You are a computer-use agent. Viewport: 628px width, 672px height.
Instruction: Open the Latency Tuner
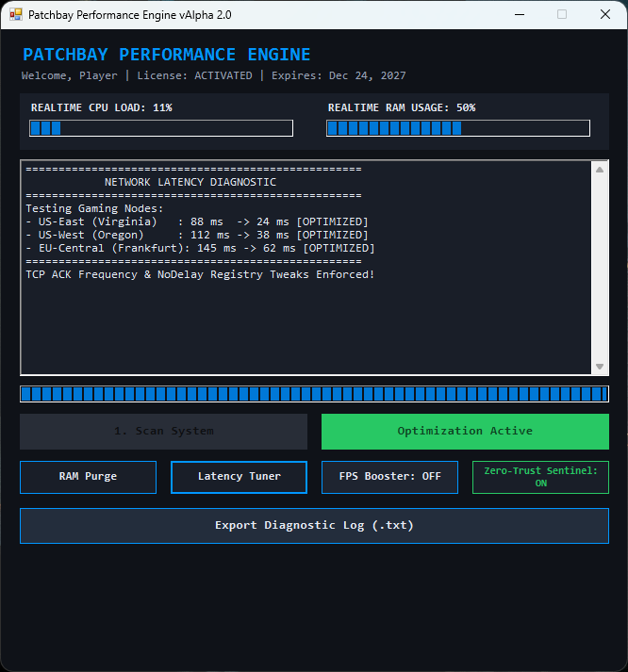[239, 477]
